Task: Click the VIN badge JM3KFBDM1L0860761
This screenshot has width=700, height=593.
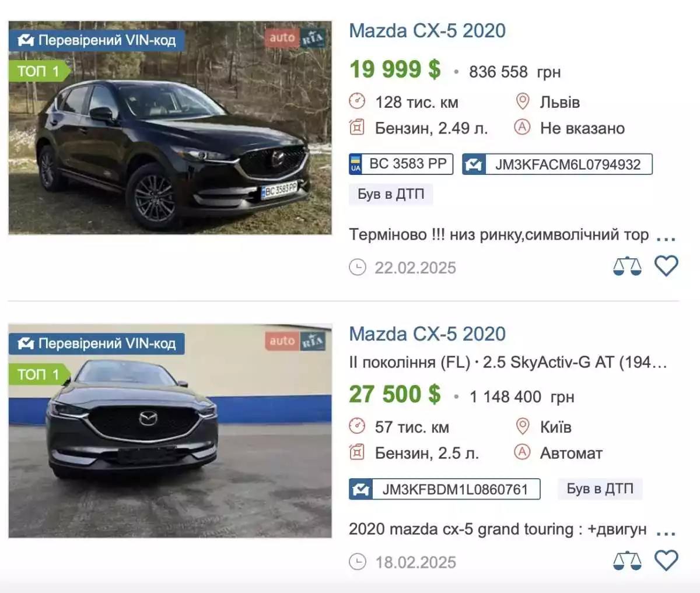Action: [444, 489]
